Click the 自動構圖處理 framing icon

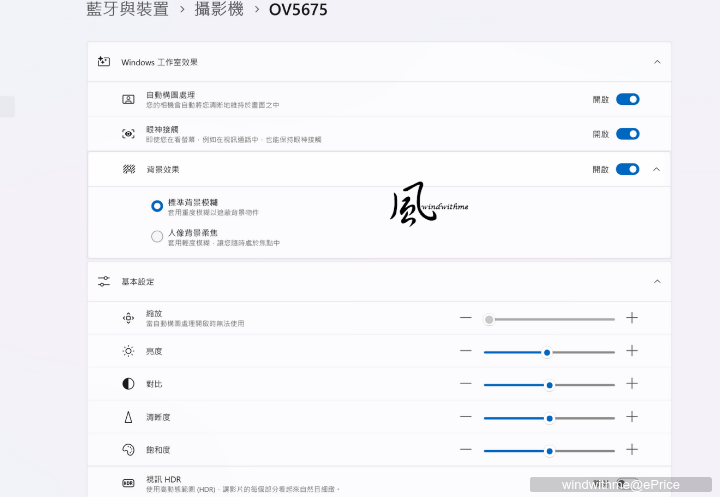(x=128, y=99)
